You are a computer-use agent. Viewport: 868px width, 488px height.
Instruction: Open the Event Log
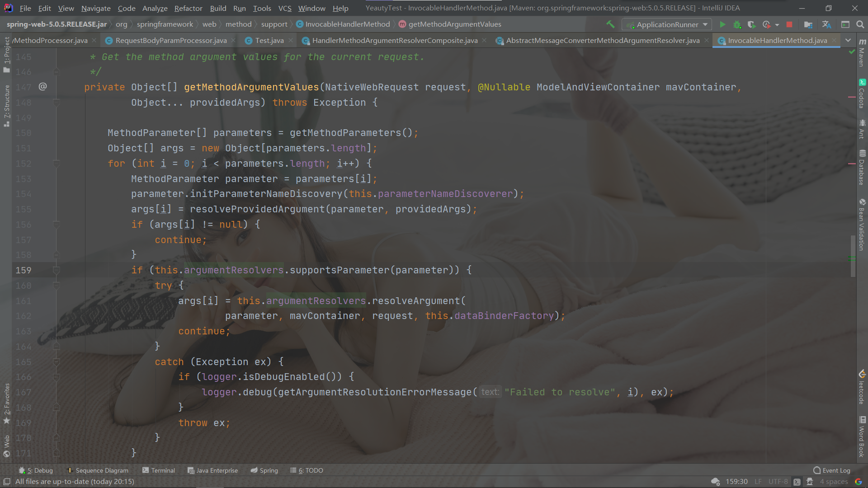point(831,470)
